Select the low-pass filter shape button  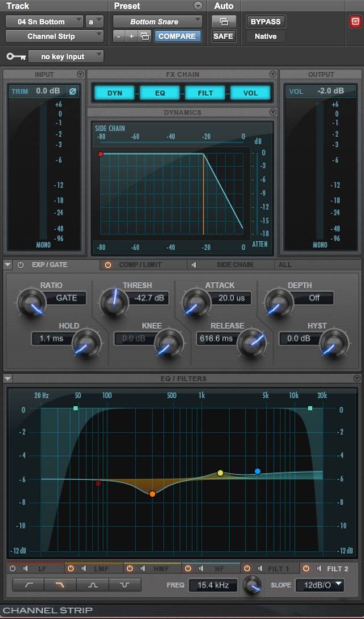tap(60, 585)
